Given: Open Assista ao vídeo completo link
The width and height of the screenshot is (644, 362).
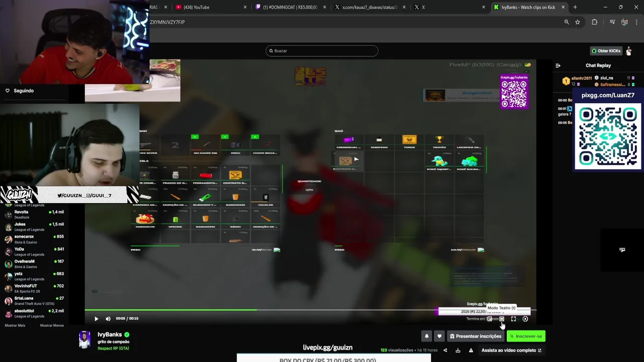Looking at the screenshot, I should pyautogui.click(x=511, y=350).
